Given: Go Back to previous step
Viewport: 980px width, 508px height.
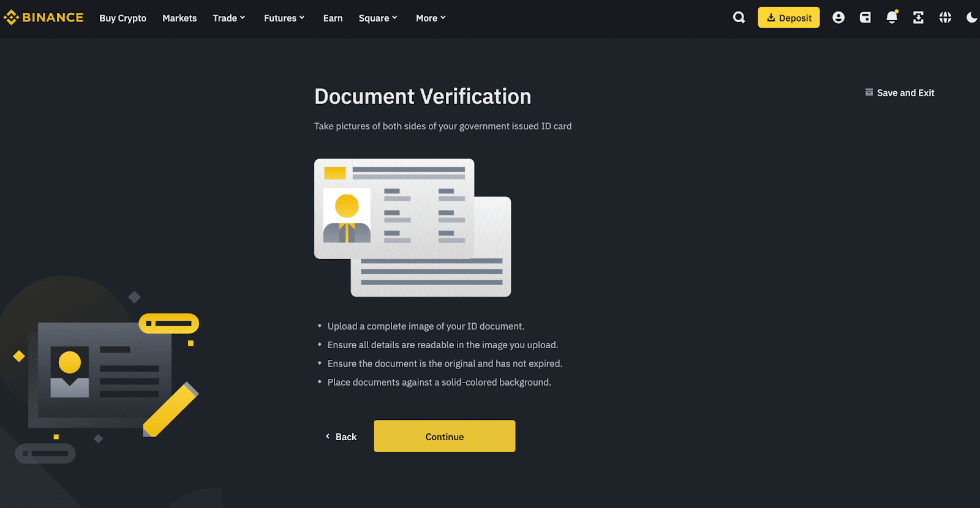Looking at the screenshot, I should pyautogui.click(x=341, y=436).
